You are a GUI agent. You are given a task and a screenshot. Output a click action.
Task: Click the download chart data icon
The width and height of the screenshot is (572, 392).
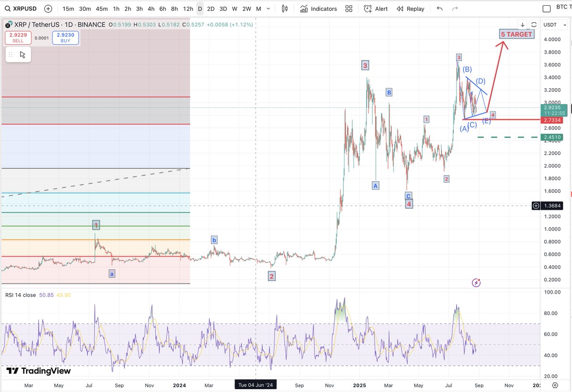coord(522,24)
